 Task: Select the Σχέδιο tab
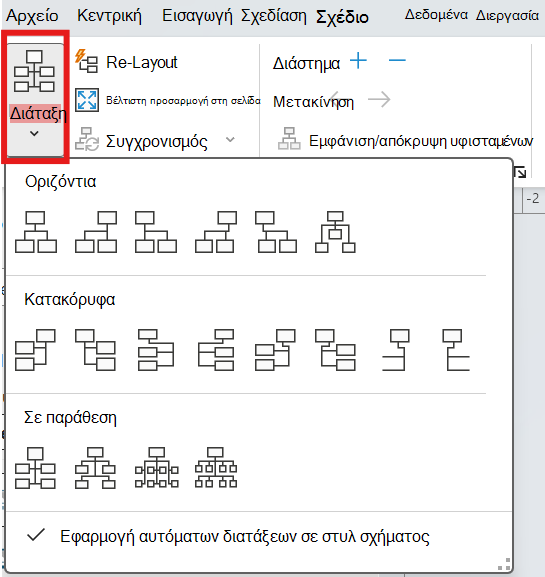coord(342,17)
